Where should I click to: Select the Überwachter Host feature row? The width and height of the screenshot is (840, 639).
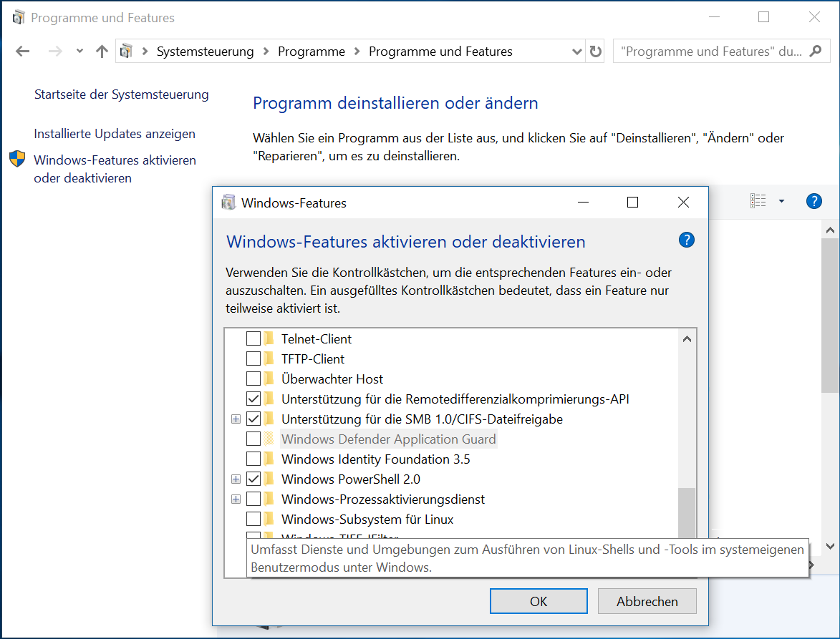(332, 379)
